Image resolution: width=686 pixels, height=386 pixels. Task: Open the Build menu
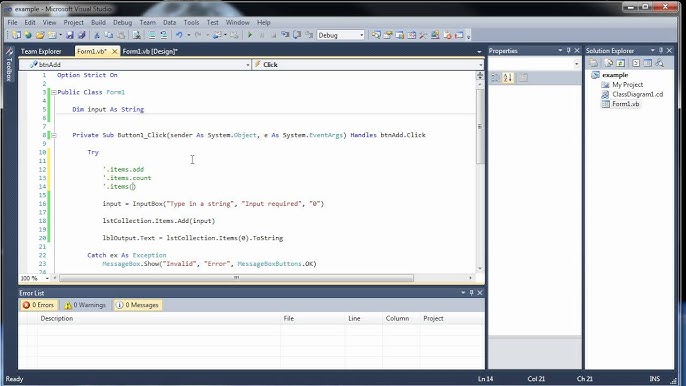click(98, 22)
